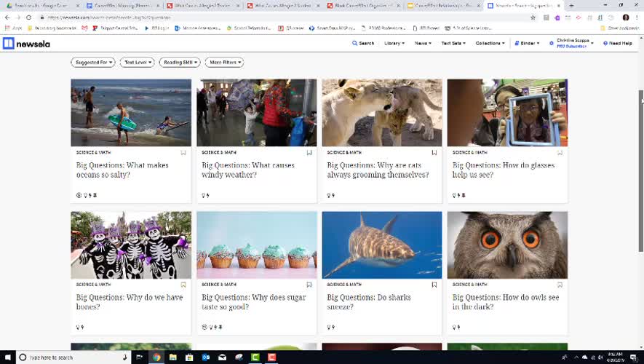The width and height of the screenshot is (644, 364).
Task: Switch to the third browser tab
Action: [x=202, y=6]
